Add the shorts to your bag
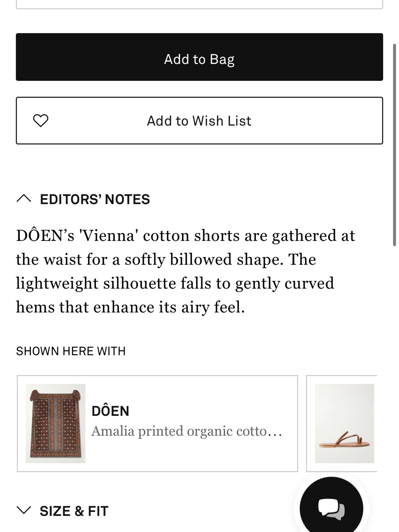 (x=199, y=57)
